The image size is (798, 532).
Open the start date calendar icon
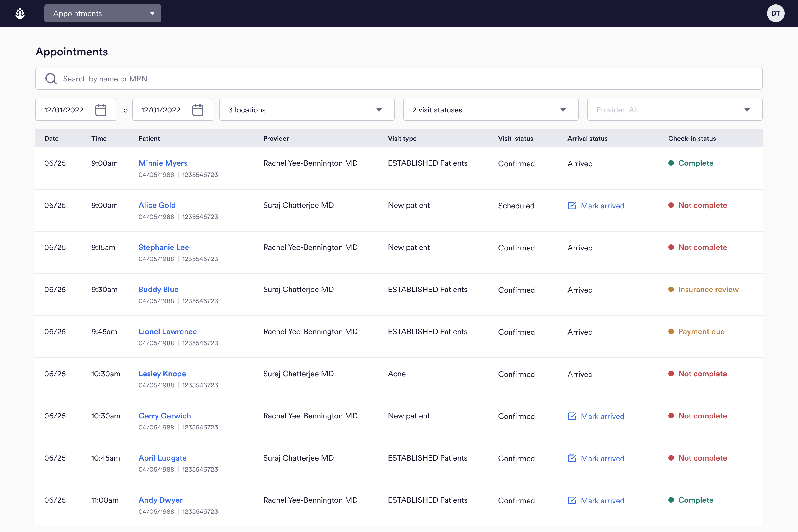coord(101,110)
